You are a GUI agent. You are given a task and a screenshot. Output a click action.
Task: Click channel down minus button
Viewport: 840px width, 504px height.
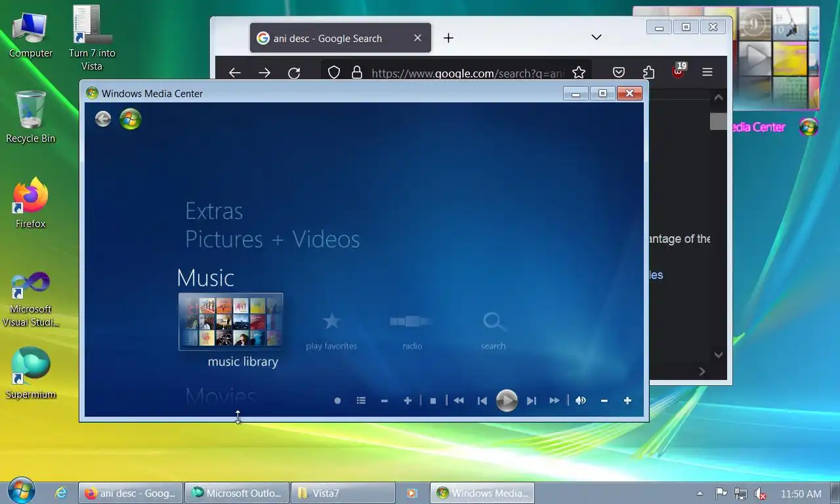(x=385, y=400)
